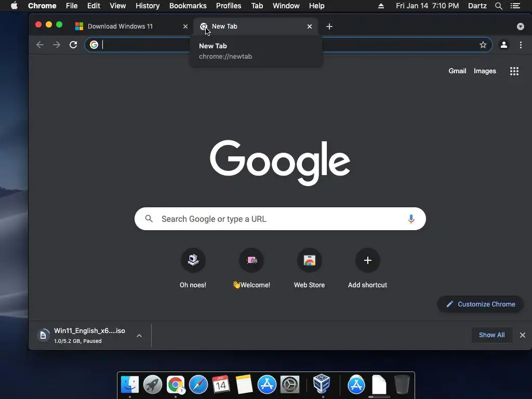This screenshot has width=532, height=399.
Task: Go back using the back arrow
Action: tap(40, 45)
